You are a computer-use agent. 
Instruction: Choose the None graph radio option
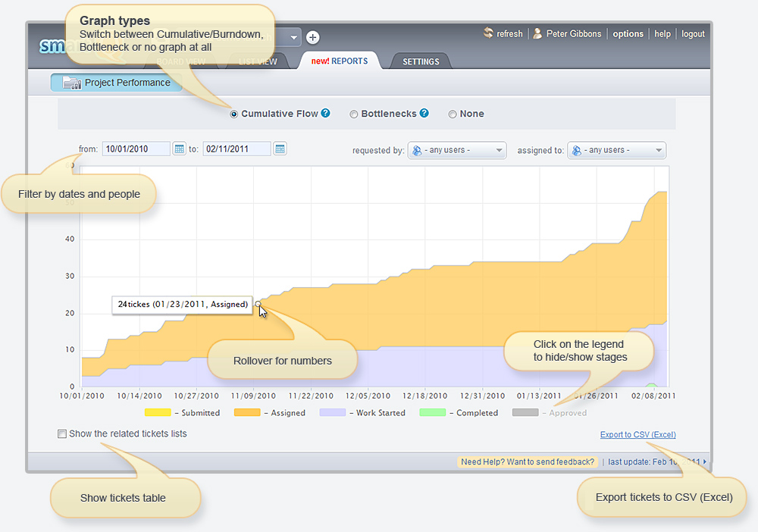click(453, 114)
